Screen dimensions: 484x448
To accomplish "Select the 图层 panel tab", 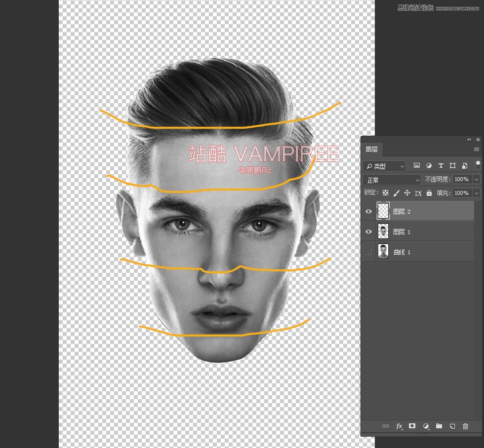I will (x=371, y=149).
